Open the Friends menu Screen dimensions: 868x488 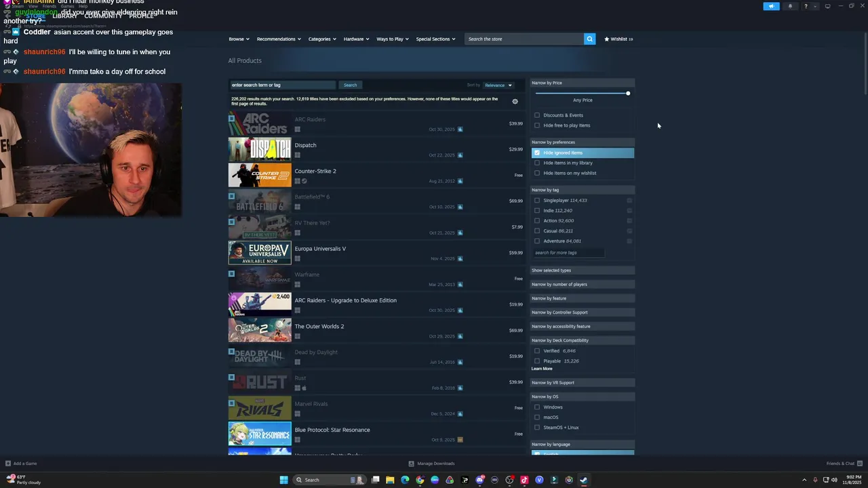[x=50, y=6]
